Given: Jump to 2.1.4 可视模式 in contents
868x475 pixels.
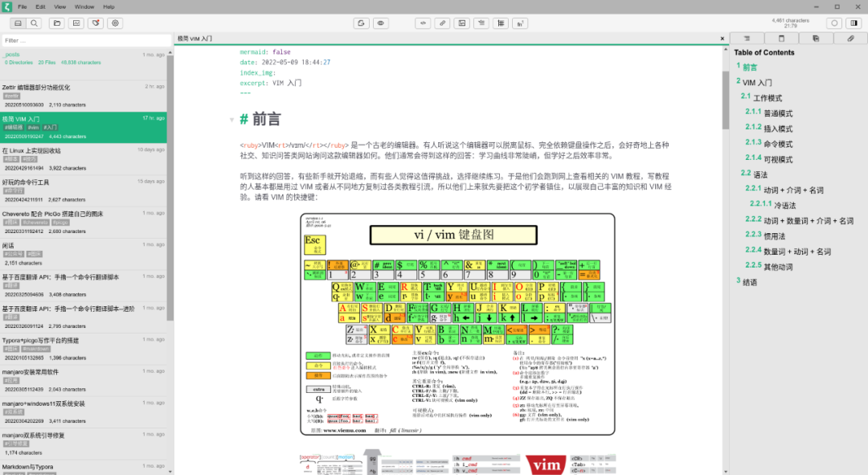Looking at the screenshot, I should click(778, 160).
